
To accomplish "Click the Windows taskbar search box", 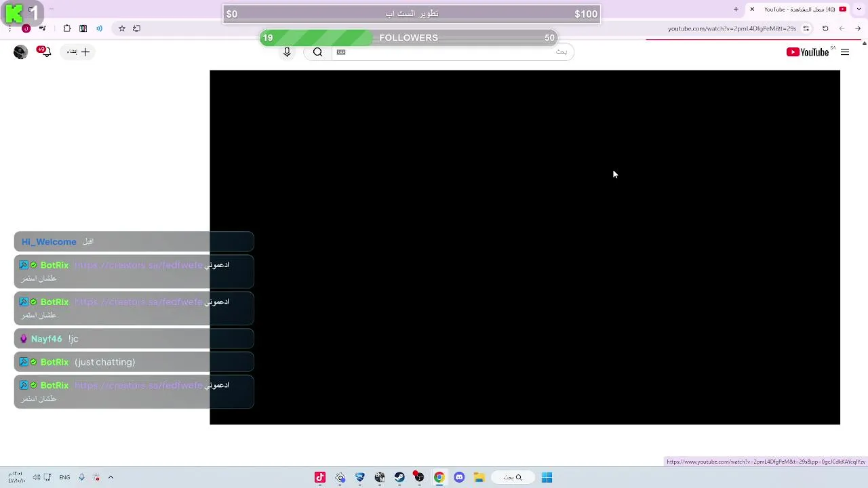I will click(x=513, y=477).
